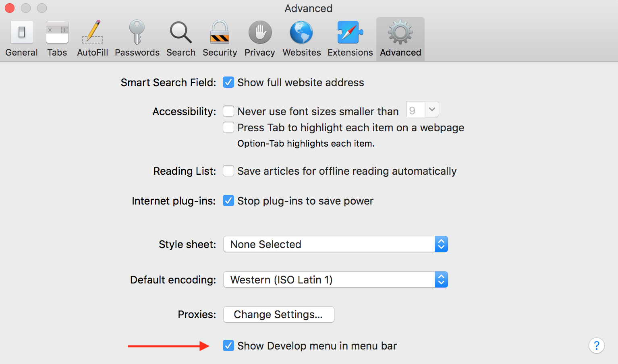Click the Search magnifying glass icon
Viewport: 618px width, 364px height.
[x=180, y=33]
